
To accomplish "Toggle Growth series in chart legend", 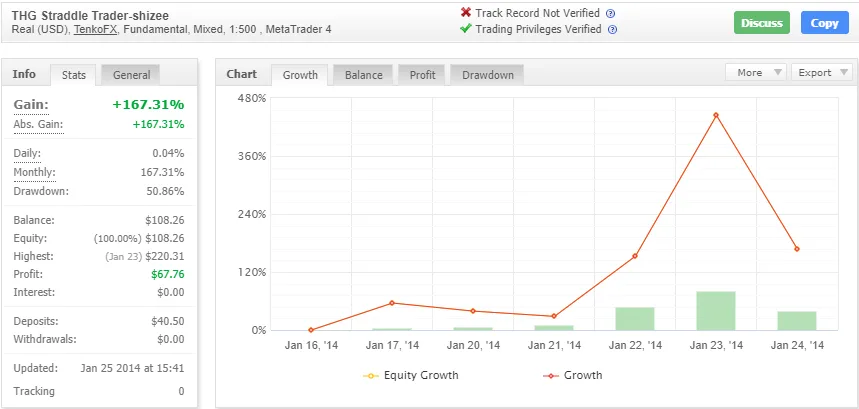I will coord(573,376).
